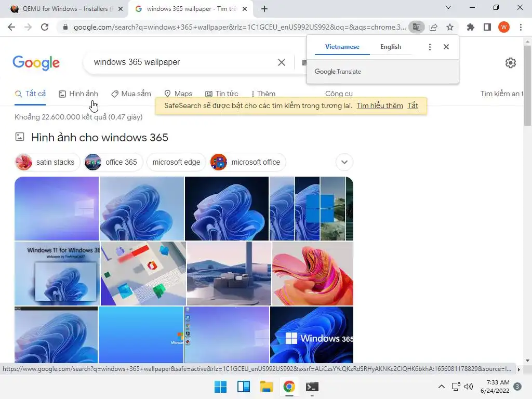Select the microsoft edge filter chip
This screenshot has width=532, height=399.
[176, 162]
